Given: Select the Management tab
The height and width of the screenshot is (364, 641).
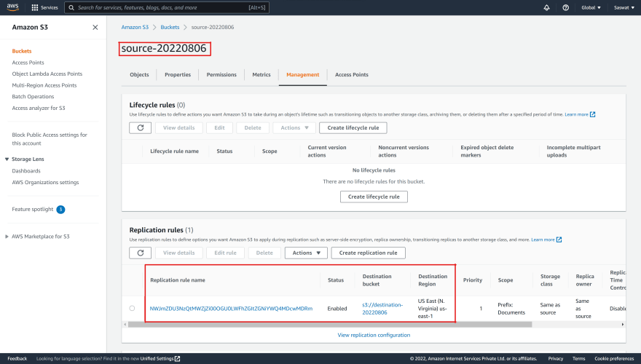Looking at the screenshot, I should point(303,75).
